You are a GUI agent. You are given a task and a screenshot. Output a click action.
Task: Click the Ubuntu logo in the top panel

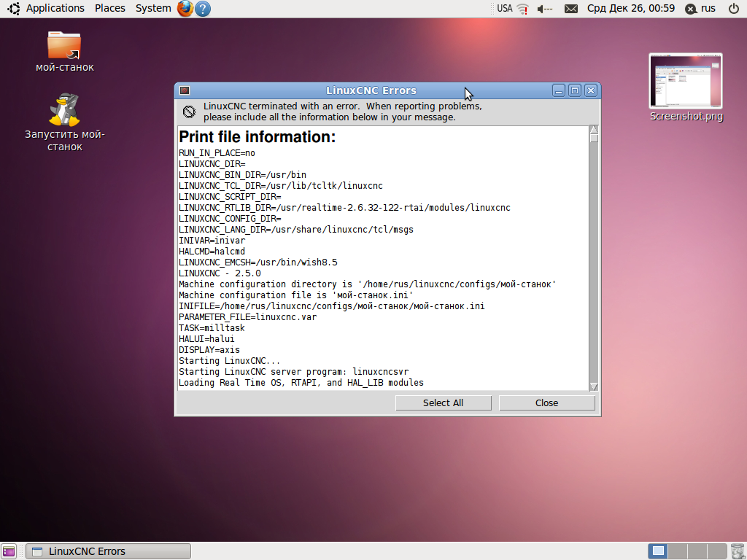(x=13, y=9)
